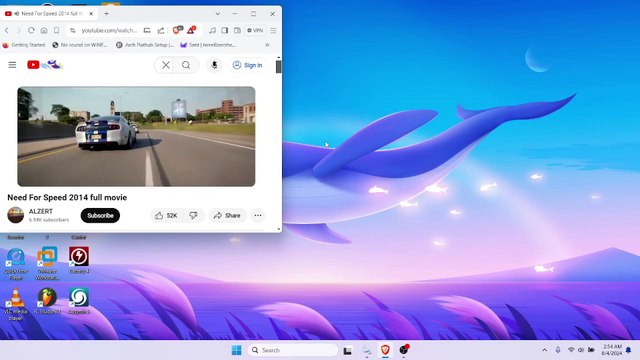Viewport: 640px width, 360px height.
Task: Open the ALZERT channel name link
Action: tap(41, 211)
